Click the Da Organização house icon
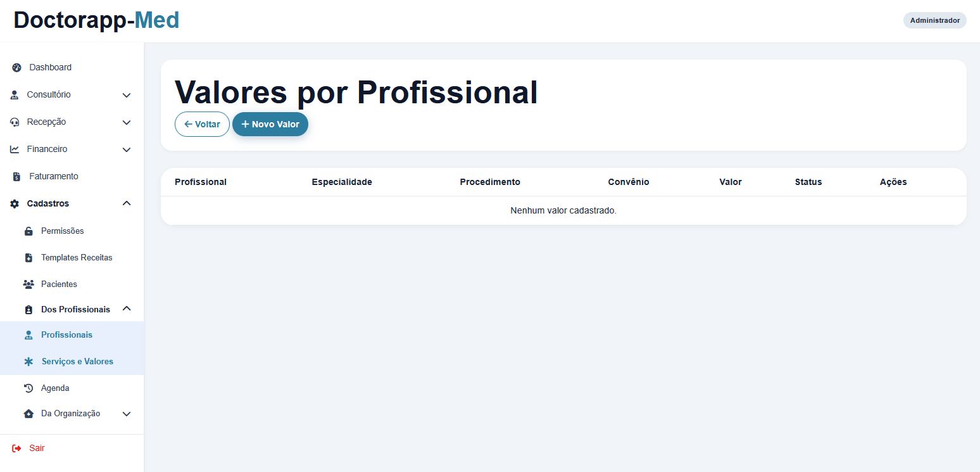This screenshot has width=980, height=472. pyautogui.click(x=28, y=414)
